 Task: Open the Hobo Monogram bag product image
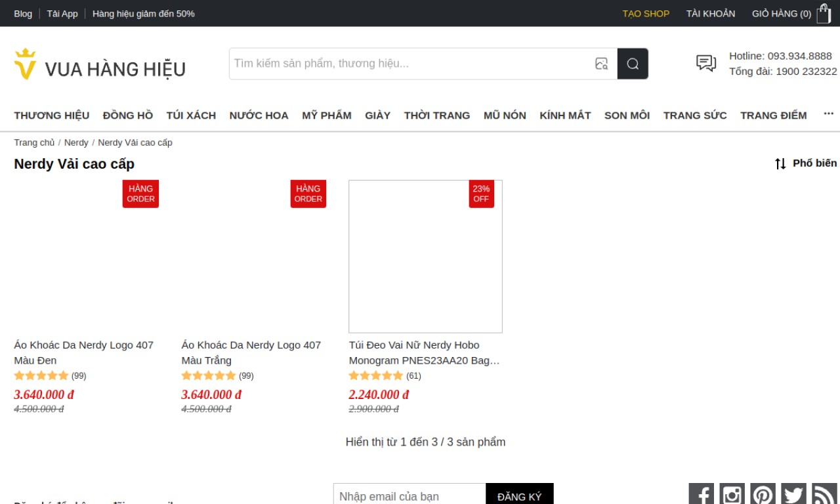click(426, 257)
